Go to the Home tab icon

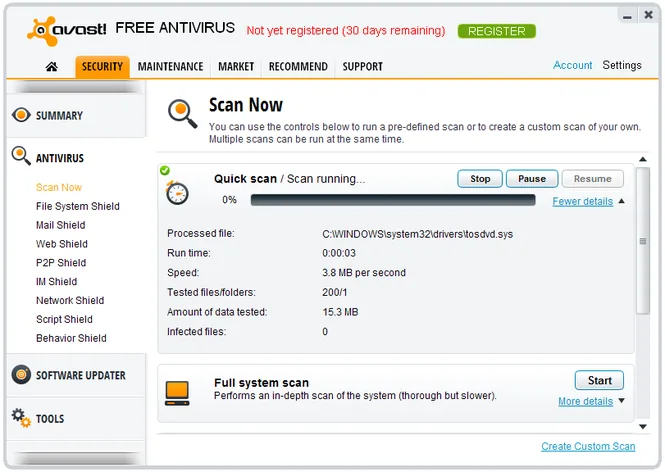click(x=52, y=67)
